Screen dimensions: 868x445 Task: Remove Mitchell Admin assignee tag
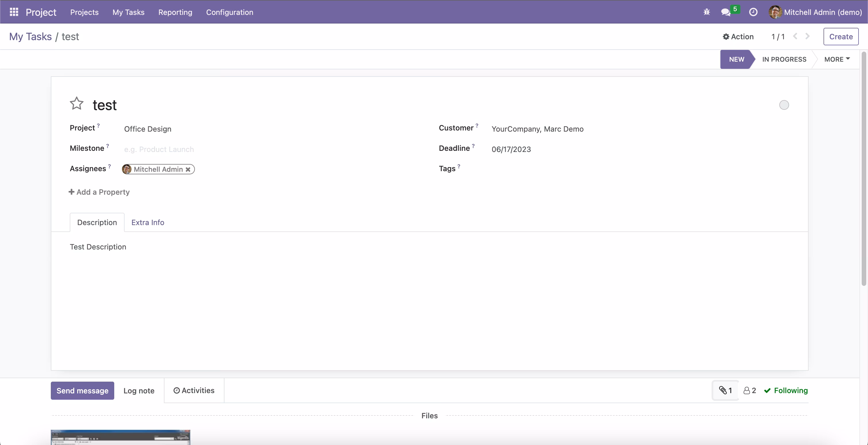[x=188, y=169]
